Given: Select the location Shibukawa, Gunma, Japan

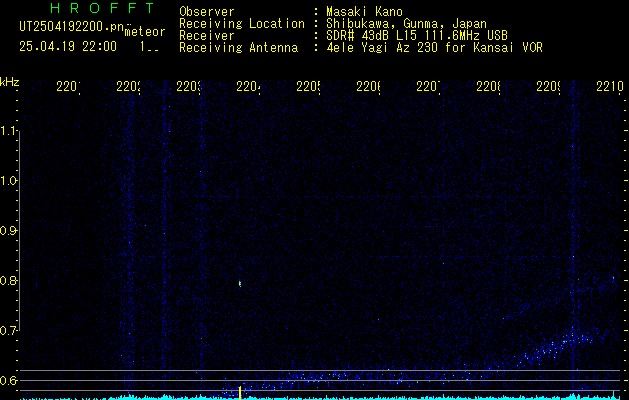Looking at the screenshot, I should 406,24.
